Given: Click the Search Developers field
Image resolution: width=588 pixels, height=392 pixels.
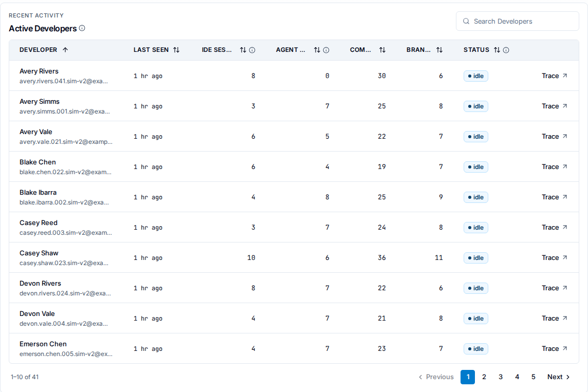Looking at the screenshot, I should click(x=518, y=22).
